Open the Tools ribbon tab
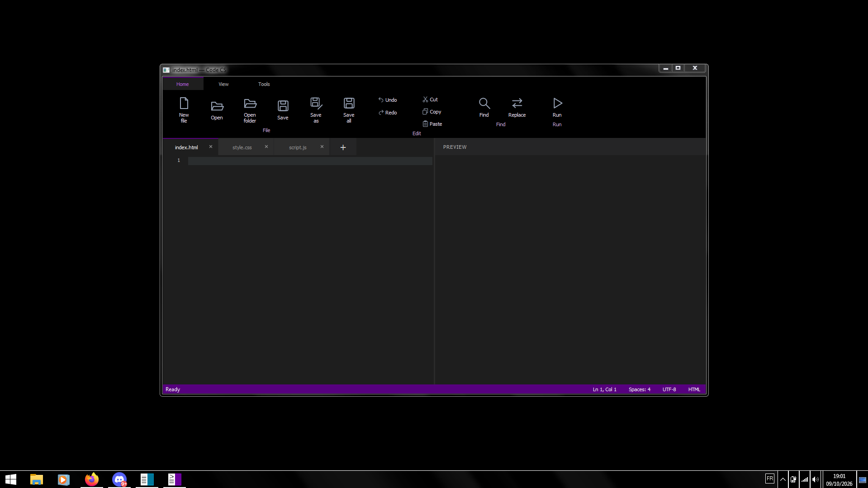The height and width of the screenshot is (488, 868). coord(264,84)
